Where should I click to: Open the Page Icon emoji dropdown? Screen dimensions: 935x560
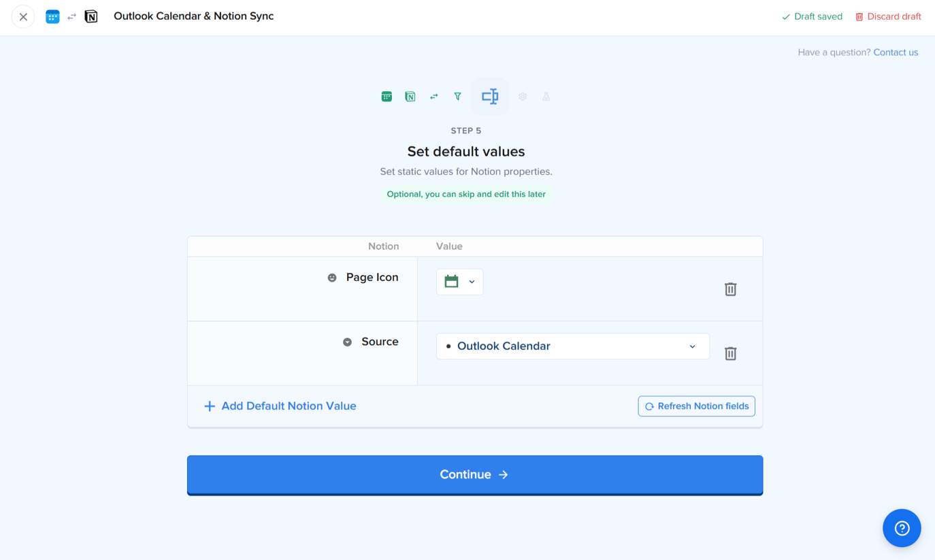point(460,282)
